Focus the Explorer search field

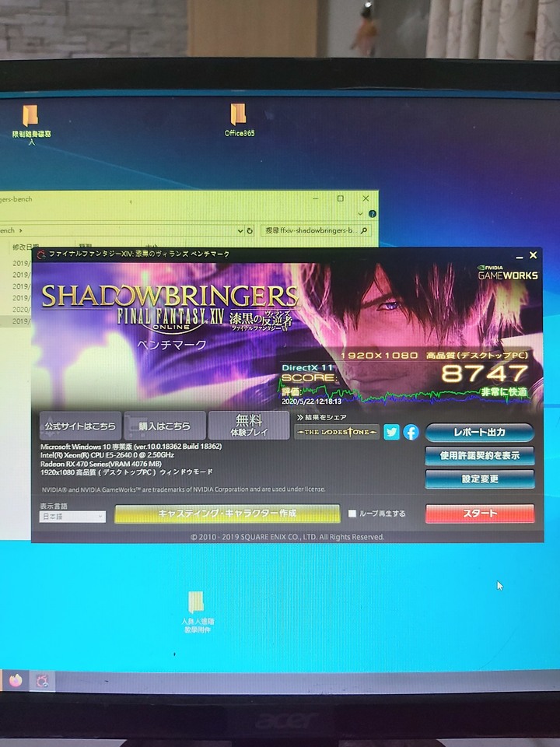click(316, 230)
